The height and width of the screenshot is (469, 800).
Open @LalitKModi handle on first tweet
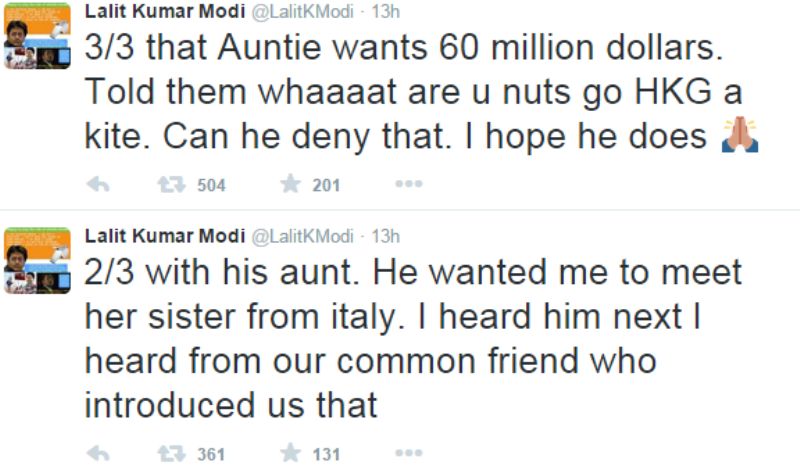[x=302, y=11]
